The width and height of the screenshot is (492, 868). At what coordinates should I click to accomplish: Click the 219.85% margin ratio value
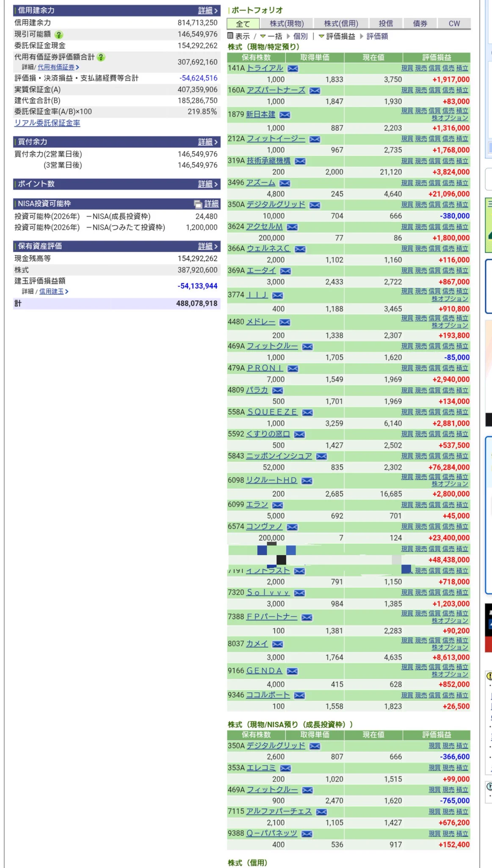[202, 111]
